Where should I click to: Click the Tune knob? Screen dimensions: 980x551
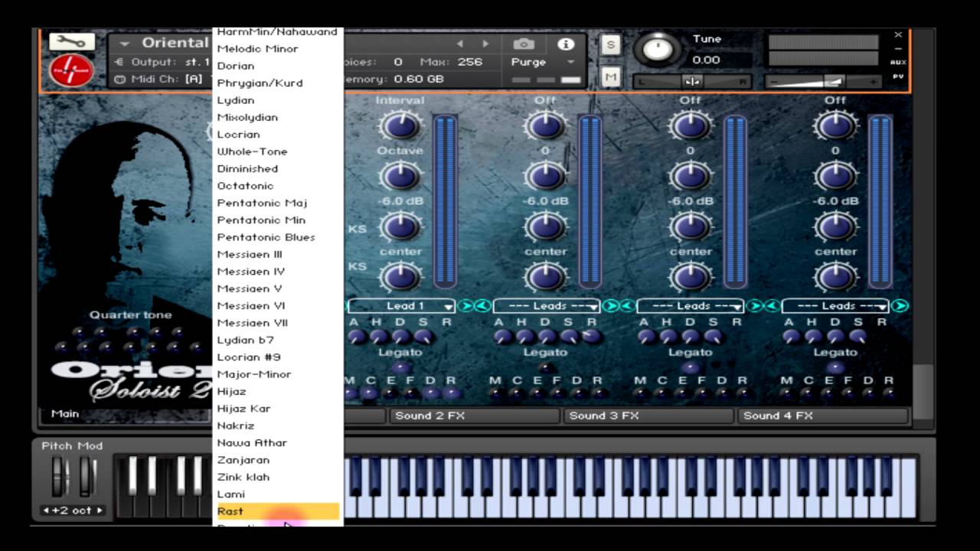tap(656, 49)
